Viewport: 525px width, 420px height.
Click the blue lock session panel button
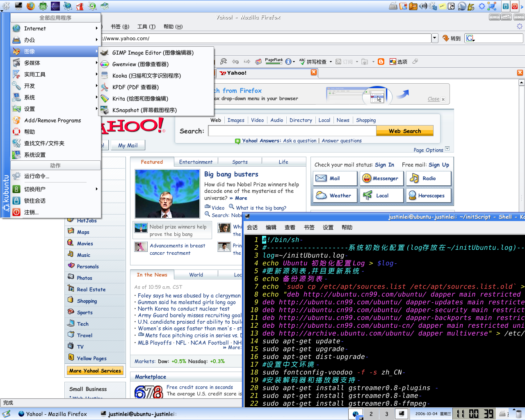506,6
